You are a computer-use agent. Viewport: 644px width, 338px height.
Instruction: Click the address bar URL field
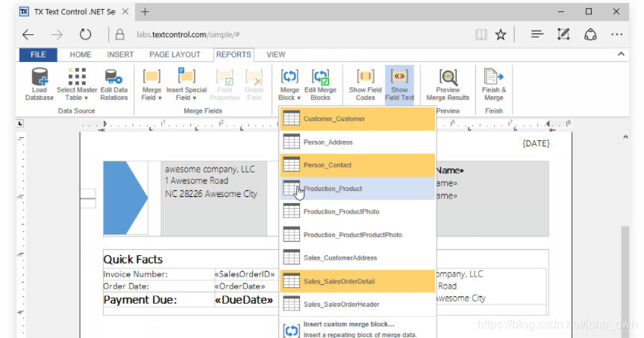click(188, 34)
